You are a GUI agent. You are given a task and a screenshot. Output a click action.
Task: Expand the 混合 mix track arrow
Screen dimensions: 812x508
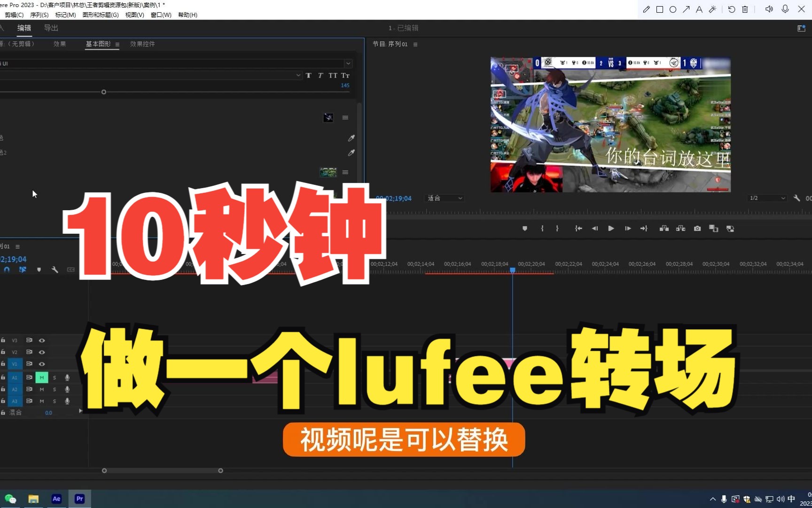click(80, 411)
